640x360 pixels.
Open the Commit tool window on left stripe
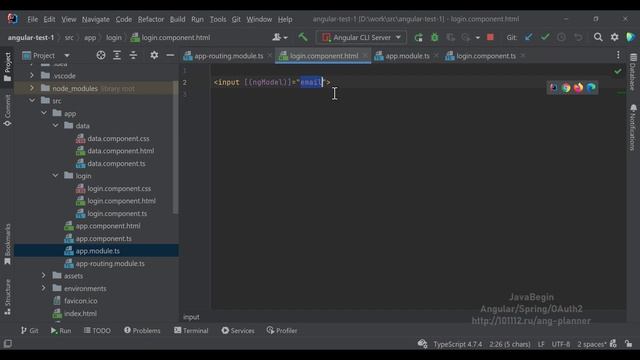7,110
